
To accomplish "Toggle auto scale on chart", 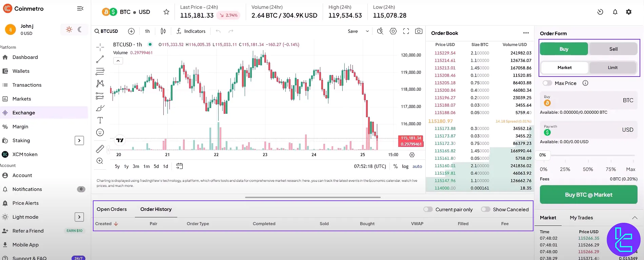I will click(x=417, y=166).
